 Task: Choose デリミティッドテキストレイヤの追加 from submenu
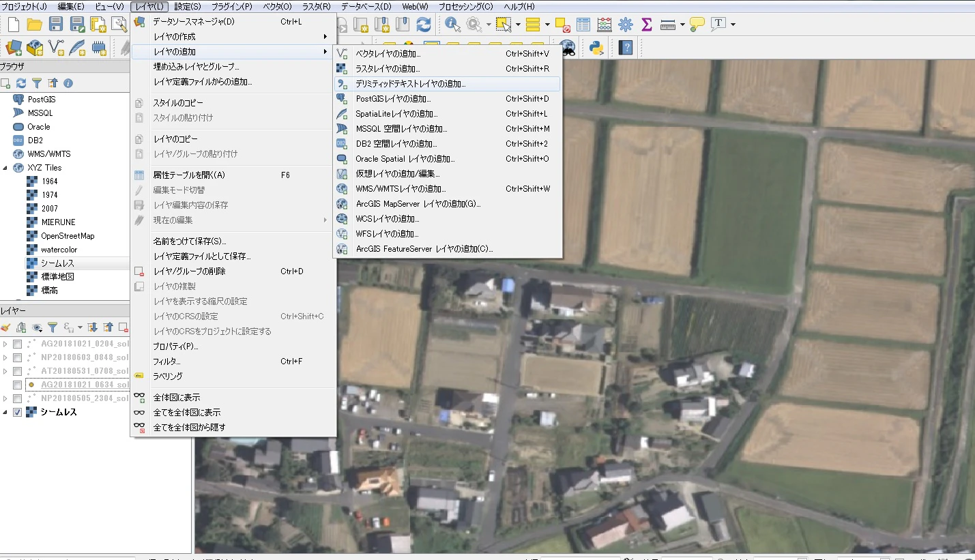[x=447, y=84]
